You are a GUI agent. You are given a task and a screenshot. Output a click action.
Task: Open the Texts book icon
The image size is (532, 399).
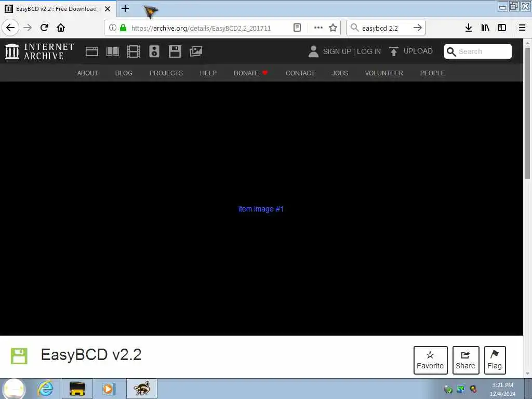click(113, 51)
